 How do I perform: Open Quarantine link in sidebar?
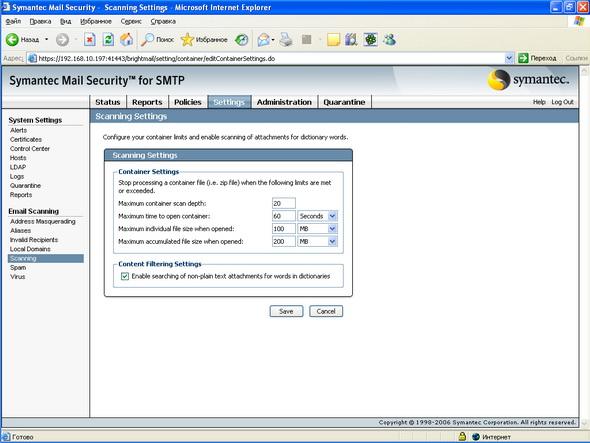click(x=25, y=186)
